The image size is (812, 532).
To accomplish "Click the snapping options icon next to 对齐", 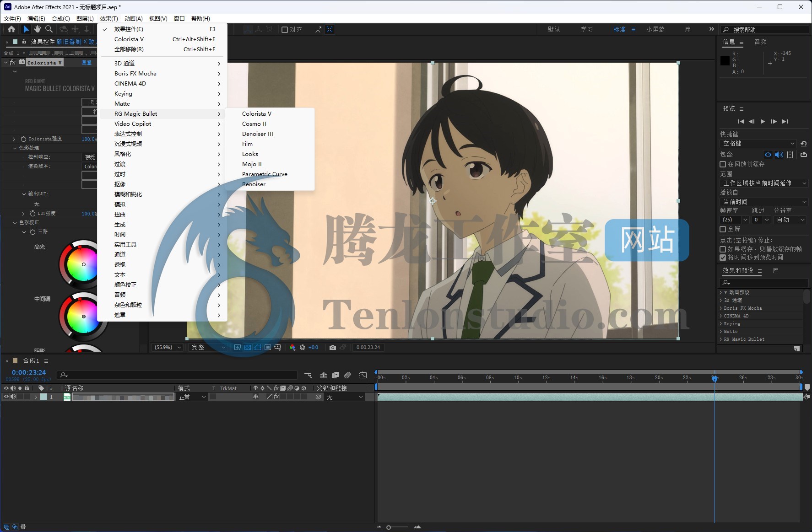I will (319, 29).
